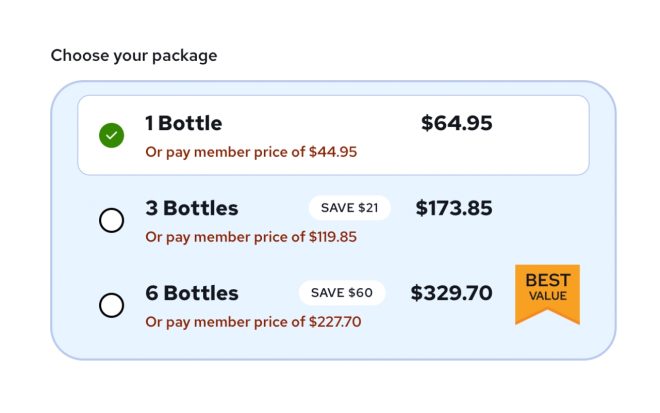The width and height of the screenshot is (660, 413).
Task: Select the 3 Bottles radio button
Action: click(112, 220)
